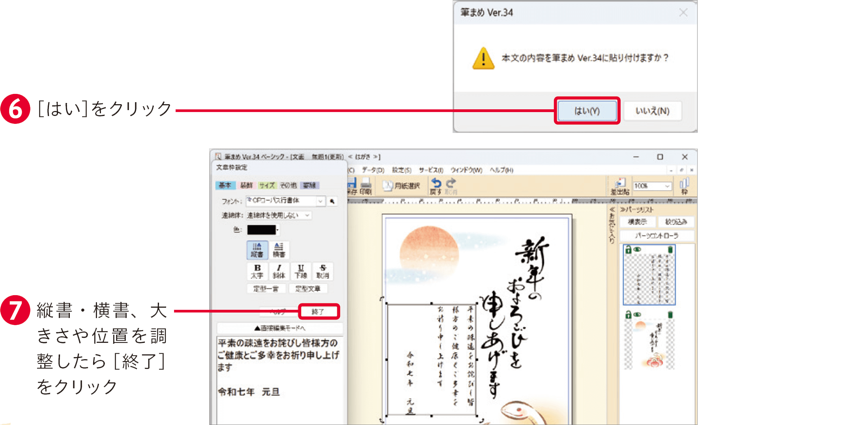
Task: Click the vertical greeting text frame on canvas
Action: click(432, 359)
